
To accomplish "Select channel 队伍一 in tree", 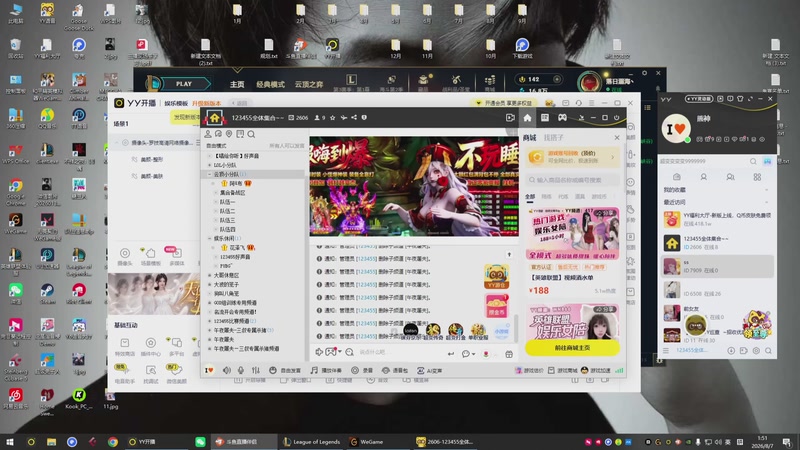I will point(227,202).
